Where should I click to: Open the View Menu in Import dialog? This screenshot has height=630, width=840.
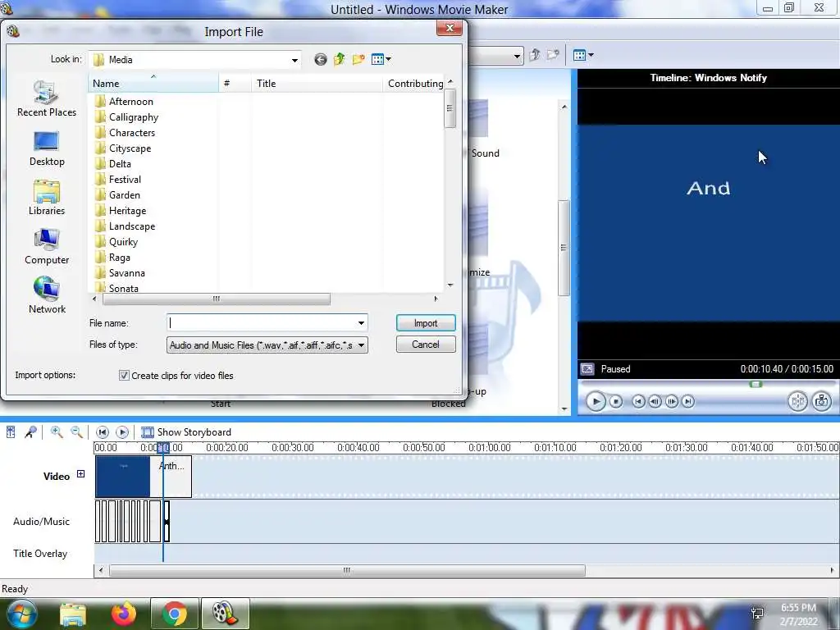[381, 59]
